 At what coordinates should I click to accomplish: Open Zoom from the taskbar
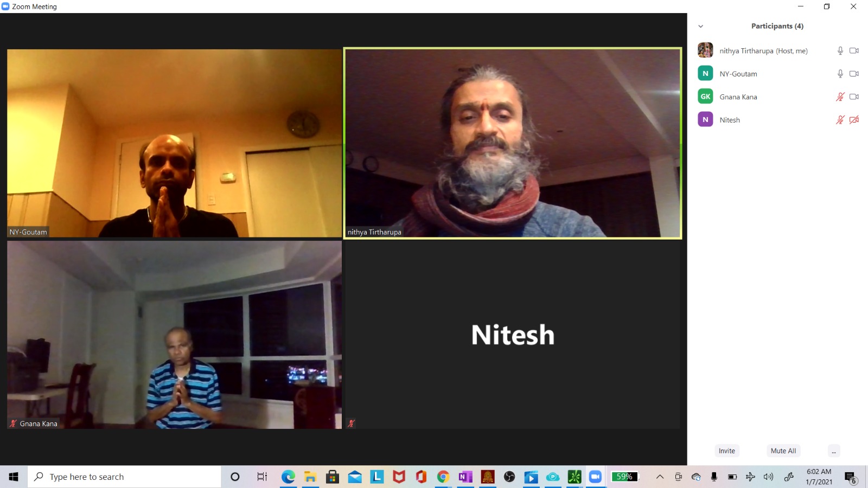click(x=595, y=477)
